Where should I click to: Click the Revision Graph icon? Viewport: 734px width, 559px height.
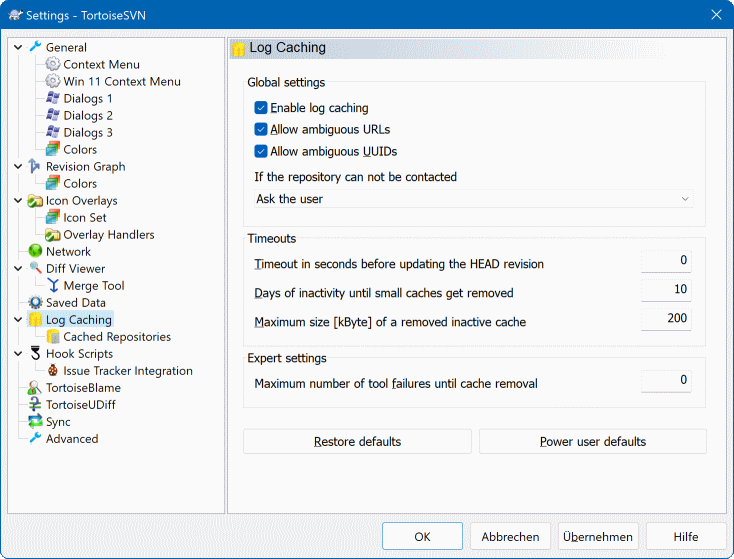35,166
